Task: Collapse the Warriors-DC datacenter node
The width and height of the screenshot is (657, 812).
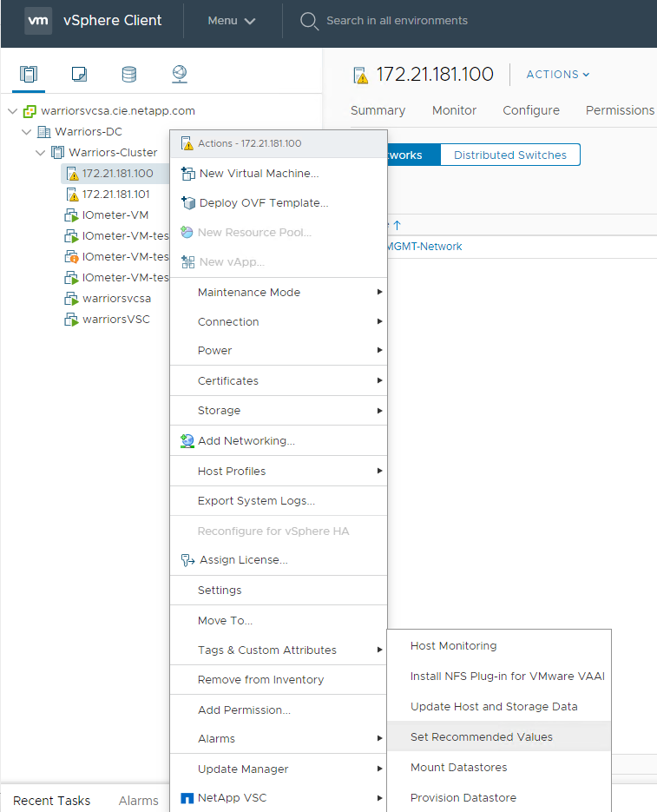Action: (x=26, y=132)
